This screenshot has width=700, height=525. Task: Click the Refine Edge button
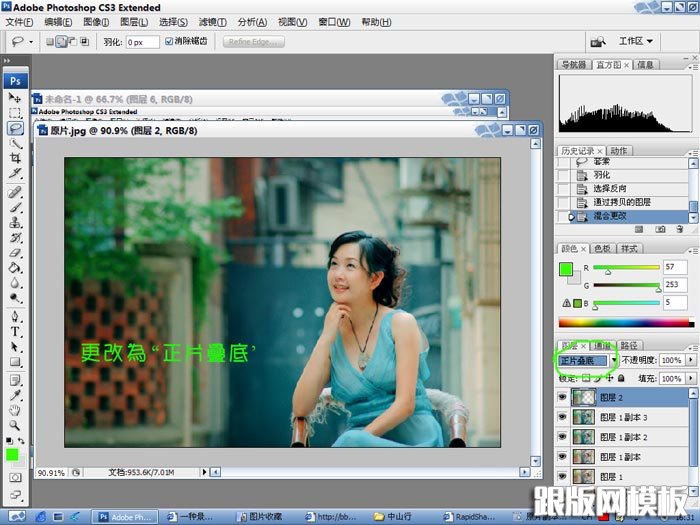(x=254, y=42)
